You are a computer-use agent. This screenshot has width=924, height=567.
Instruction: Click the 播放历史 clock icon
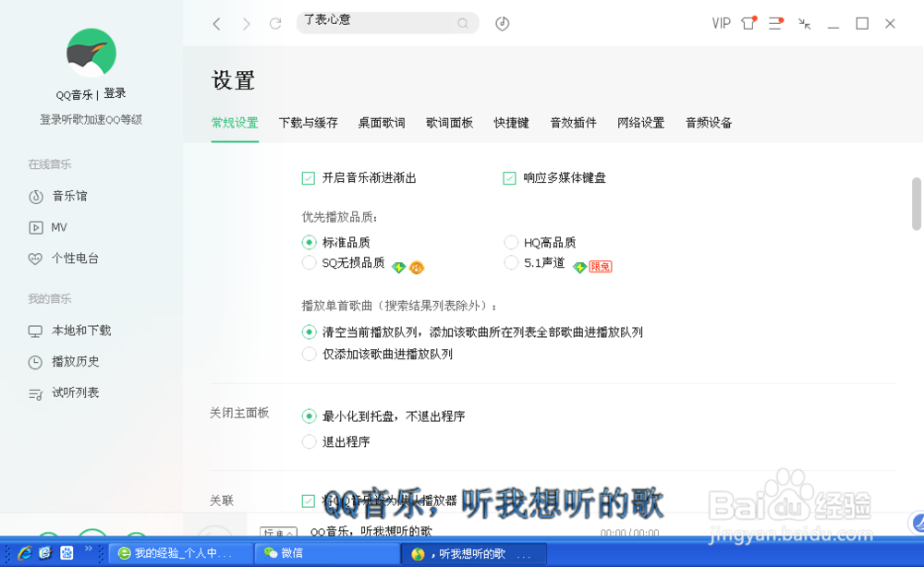(35, 362)
